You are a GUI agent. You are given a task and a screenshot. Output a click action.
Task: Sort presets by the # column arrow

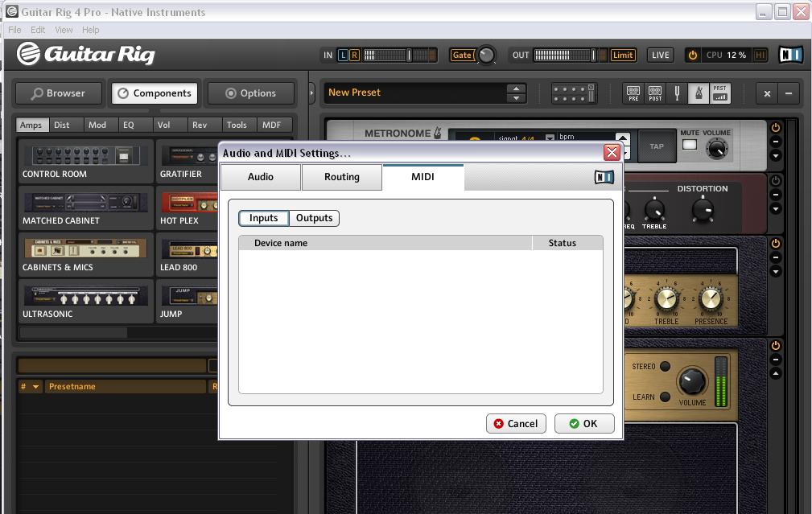coord(35,387)
